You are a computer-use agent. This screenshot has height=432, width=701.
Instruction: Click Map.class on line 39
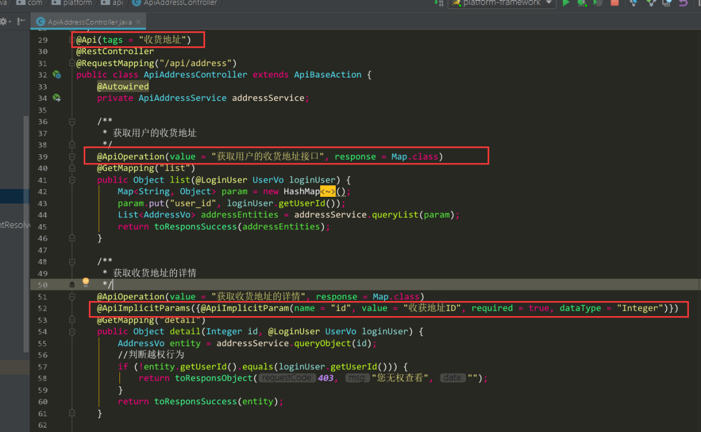414,157
